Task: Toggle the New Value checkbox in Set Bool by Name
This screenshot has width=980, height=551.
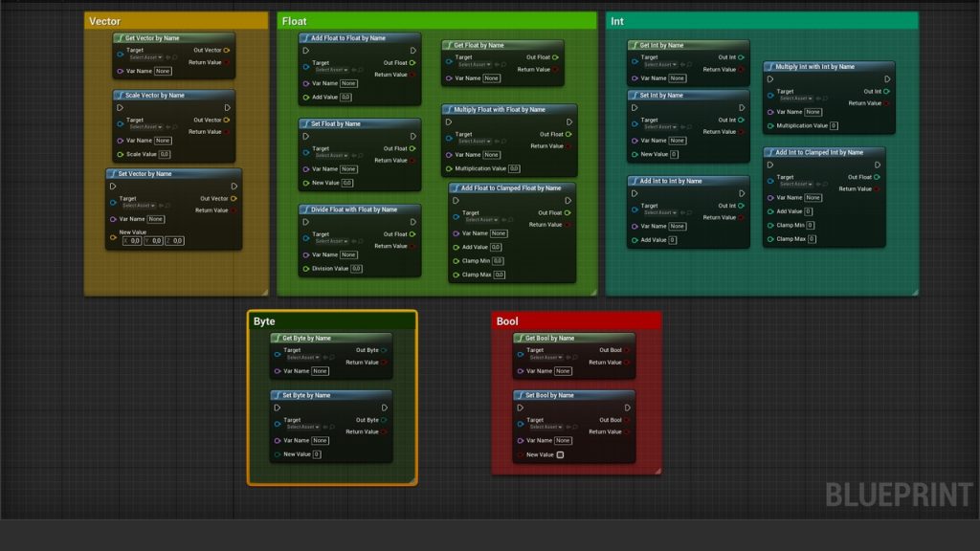Action: (560, 454)
